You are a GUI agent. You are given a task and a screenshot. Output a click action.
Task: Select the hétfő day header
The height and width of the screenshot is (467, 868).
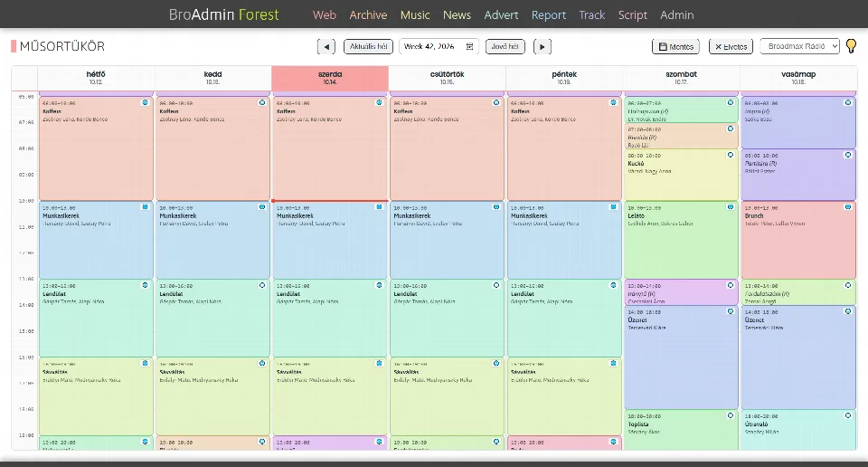tap(96, 78)
